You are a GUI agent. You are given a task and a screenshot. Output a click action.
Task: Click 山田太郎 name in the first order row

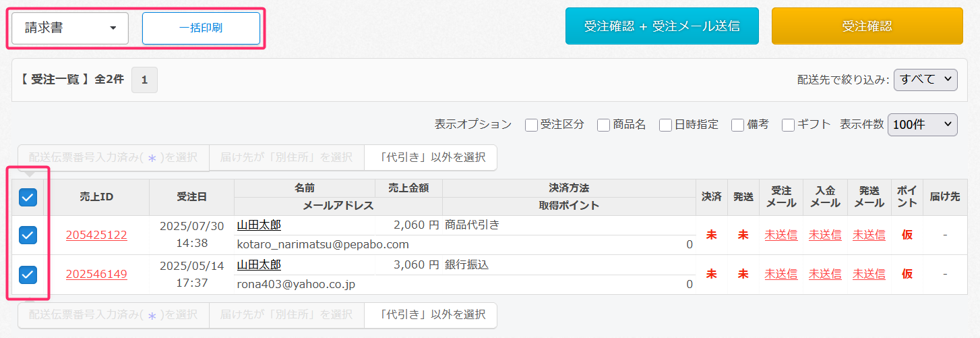(x=259, y=225)
